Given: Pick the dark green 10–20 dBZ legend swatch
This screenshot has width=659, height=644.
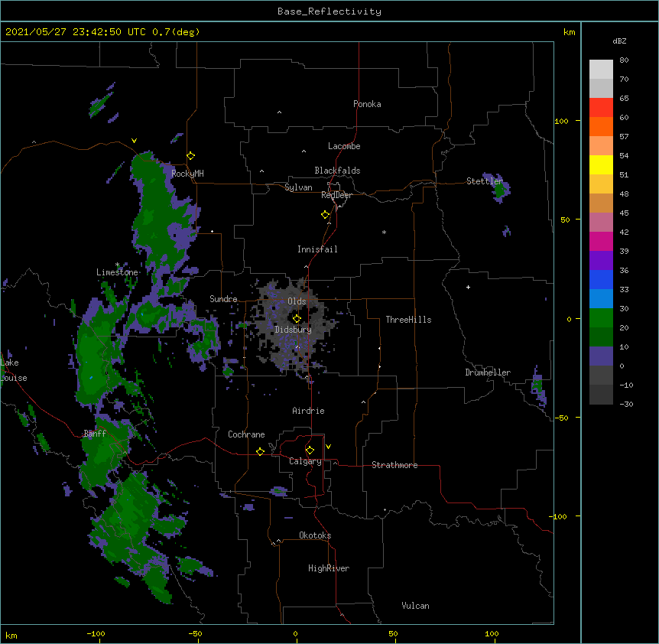Looking at the screenshot, I should coord(601,337).
